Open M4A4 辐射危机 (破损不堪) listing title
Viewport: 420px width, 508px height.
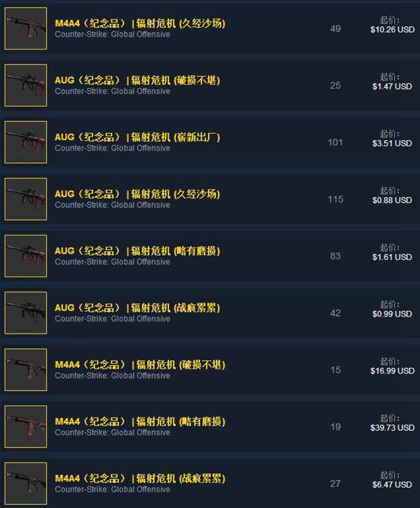point(140,364)
